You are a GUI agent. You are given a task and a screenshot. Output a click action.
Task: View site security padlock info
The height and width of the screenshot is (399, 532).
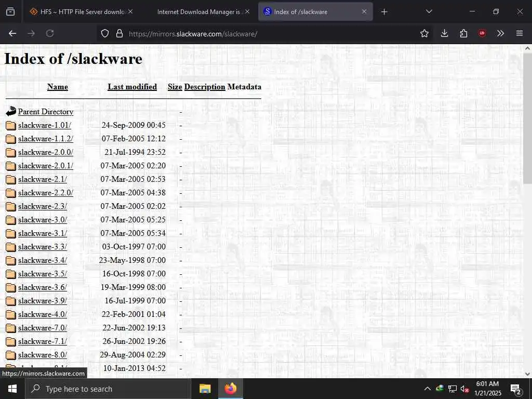tap(119, 34)
